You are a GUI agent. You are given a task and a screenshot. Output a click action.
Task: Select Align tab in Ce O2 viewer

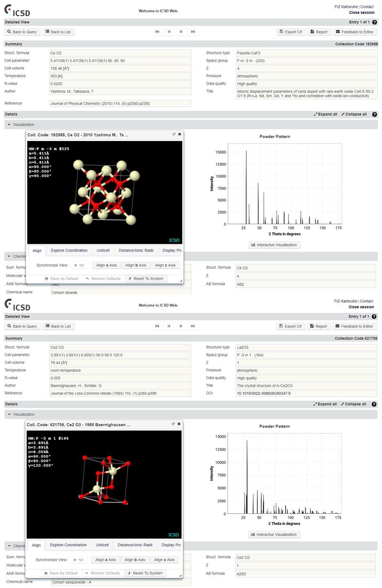tap(37, 250)
